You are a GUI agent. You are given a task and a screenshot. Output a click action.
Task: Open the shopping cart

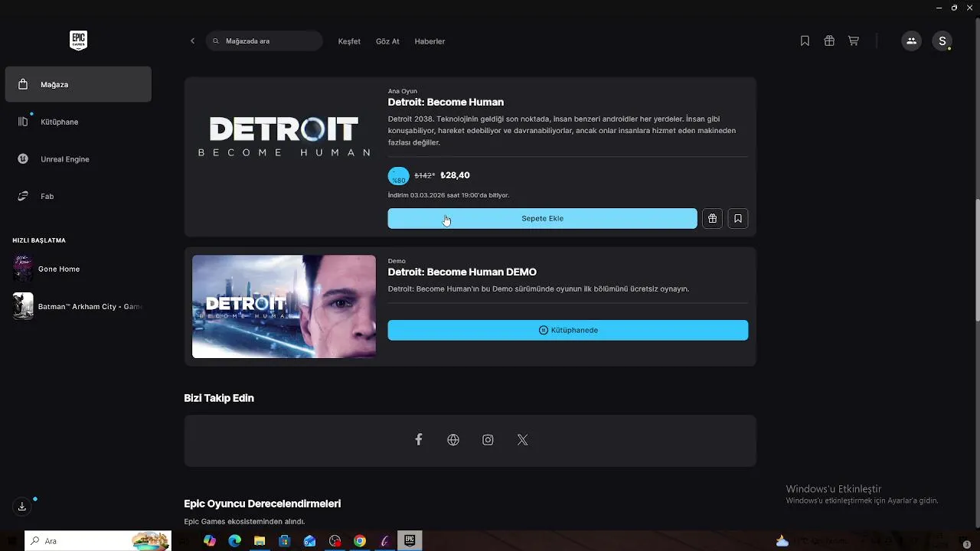click(853, 41)
